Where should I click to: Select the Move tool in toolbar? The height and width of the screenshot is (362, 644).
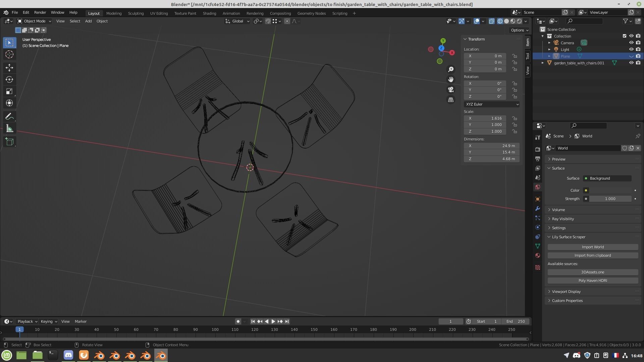tap(9, 68)
